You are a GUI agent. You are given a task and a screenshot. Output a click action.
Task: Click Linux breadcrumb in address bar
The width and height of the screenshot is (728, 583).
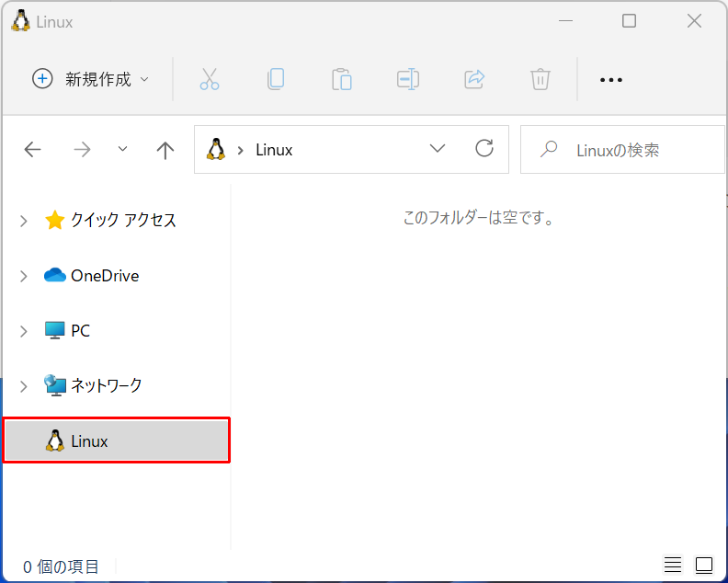coord(274,150)
